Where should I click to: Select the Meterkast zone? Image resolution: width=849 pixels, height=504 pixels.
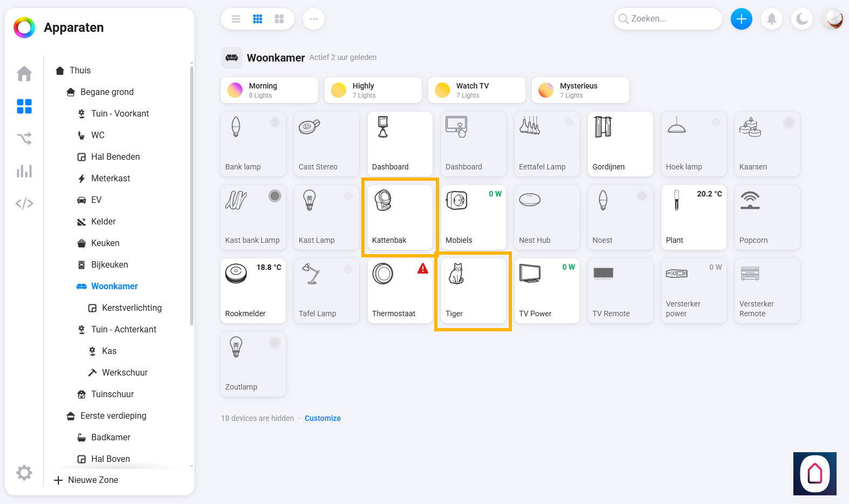tap(111, 178)
